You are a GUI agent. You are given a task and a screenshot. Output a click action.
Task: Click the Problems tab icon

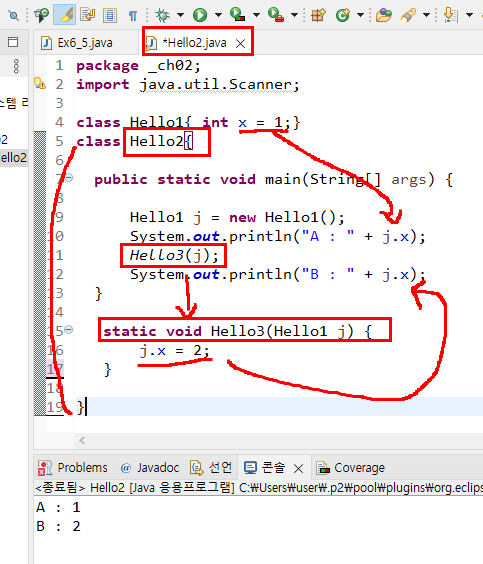pyautogui.click(x=45, y=468)
